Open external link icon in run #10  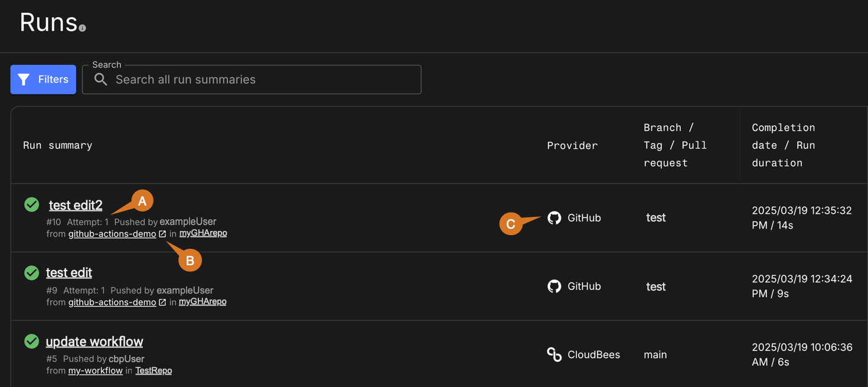tap(162, 234)
